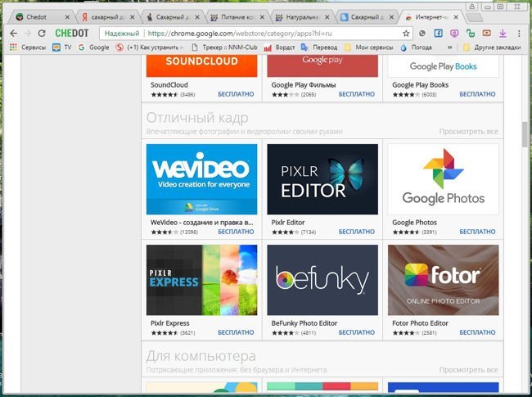Click БЕСПЛАТНО for SoundCloud
Image resolution: width=532 pixels, height=397 pixels.
pos(236,94)
